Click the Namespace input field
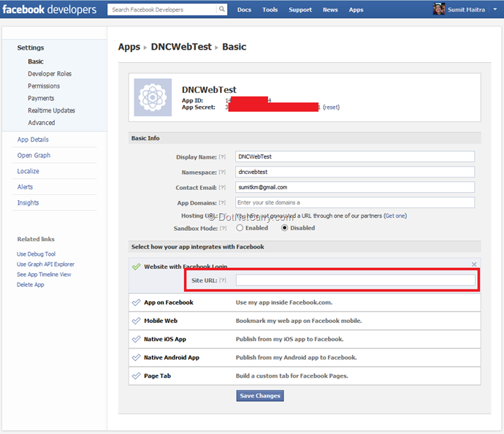This screenshot has height=434, width=504. [x=355, y=172]
